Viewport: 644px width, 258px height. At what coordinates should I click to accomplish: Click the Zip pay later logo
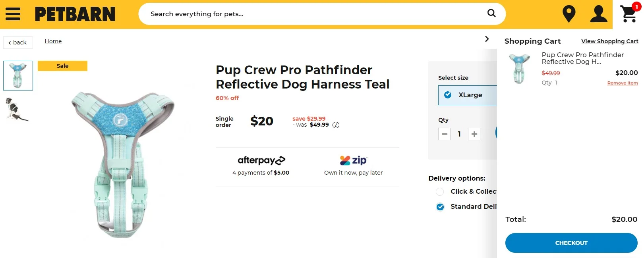coord(353,160)
